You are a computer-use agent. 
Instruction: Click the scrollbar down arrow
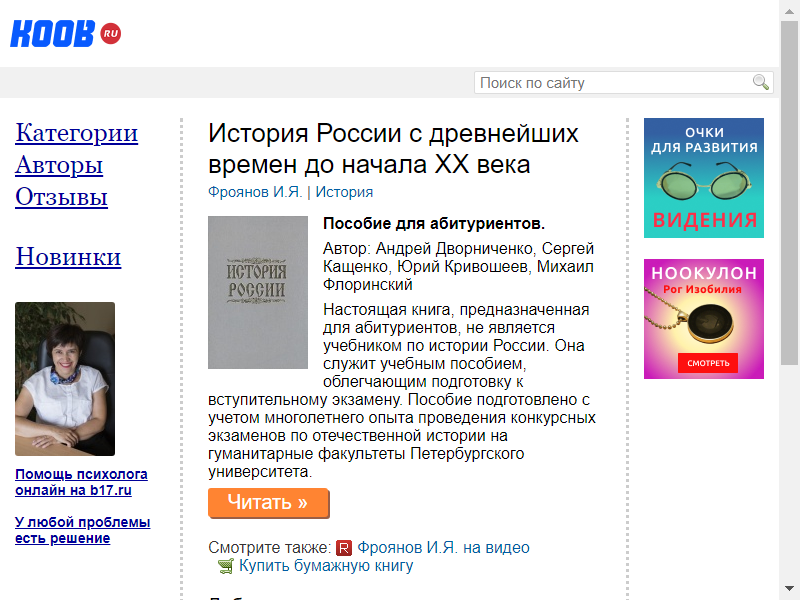pos(789,588)
